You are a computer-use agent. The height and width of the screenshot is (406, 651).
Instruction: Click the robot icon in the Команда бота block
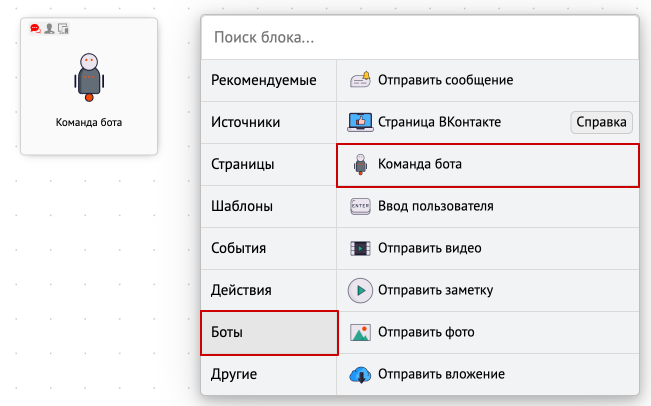click(89, 77)
